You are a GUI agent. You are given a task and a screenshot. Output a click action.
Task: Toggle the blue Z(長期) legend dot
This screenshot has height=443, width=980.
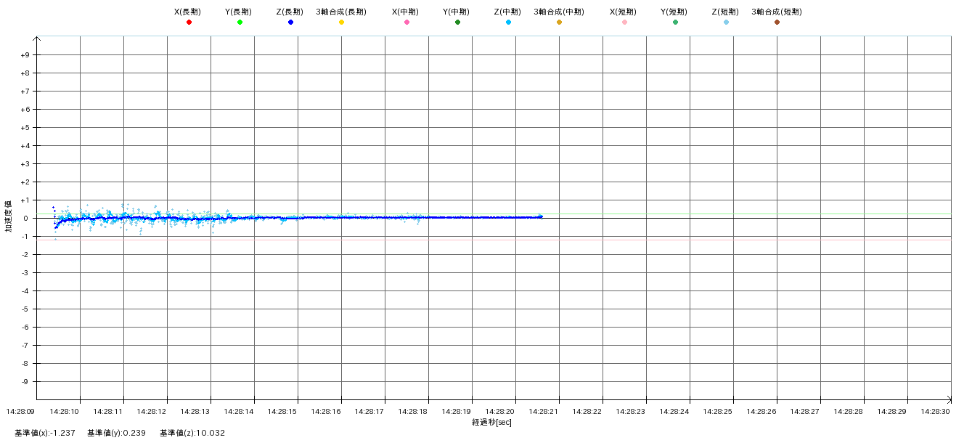pos(290,23)
